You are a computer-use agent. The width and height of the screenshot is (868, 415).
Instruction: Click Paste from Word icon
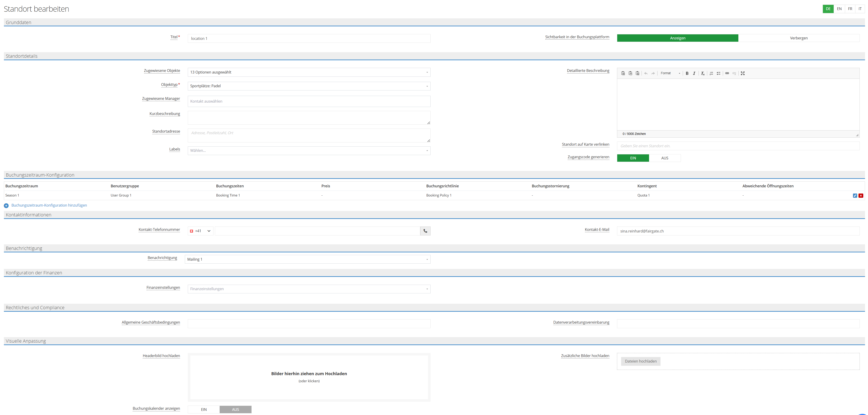click(x=638, y=74)
